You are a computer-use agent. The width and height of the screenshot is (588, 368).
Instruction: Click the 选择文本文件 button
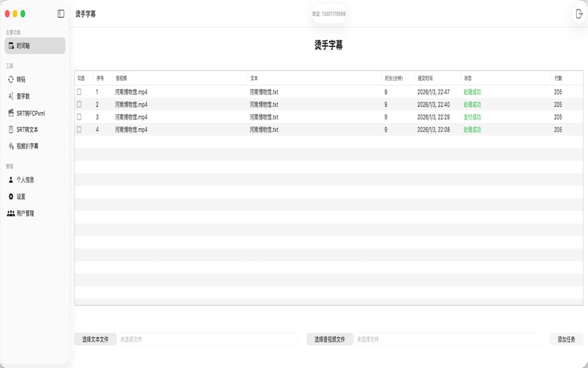[96, 339]
